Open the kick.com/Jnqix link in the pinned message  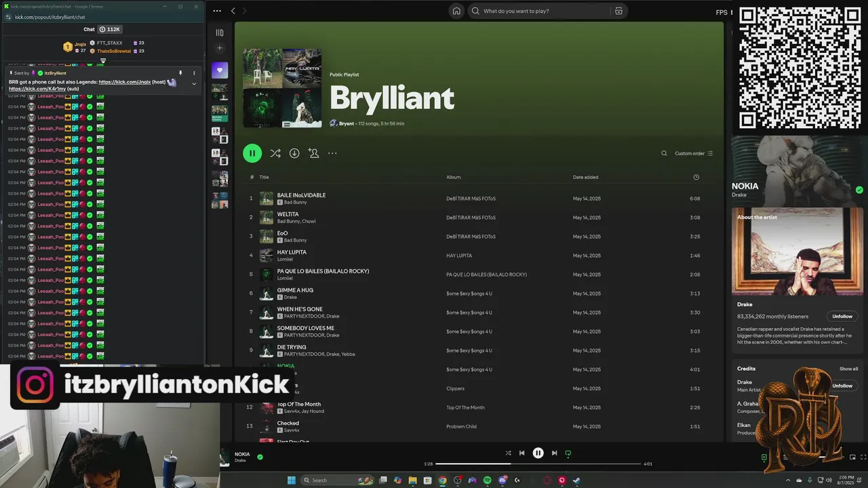125,82
